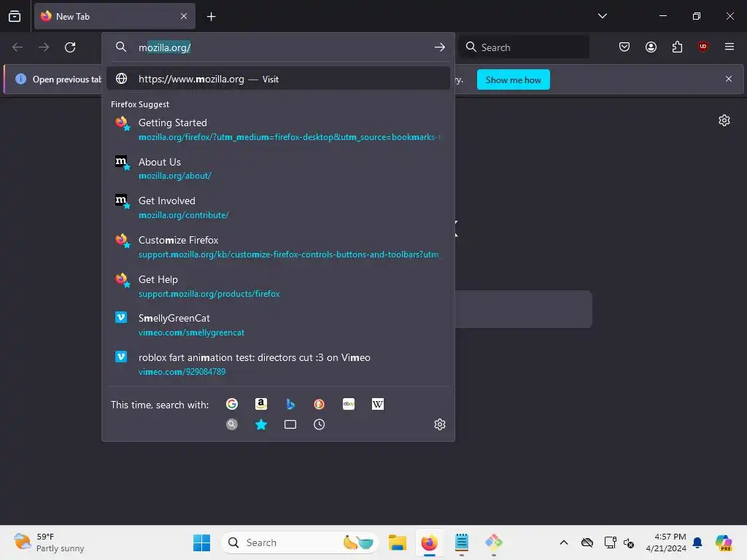Go back with the back arrow

pyautogui.click(x=18, y=47)
